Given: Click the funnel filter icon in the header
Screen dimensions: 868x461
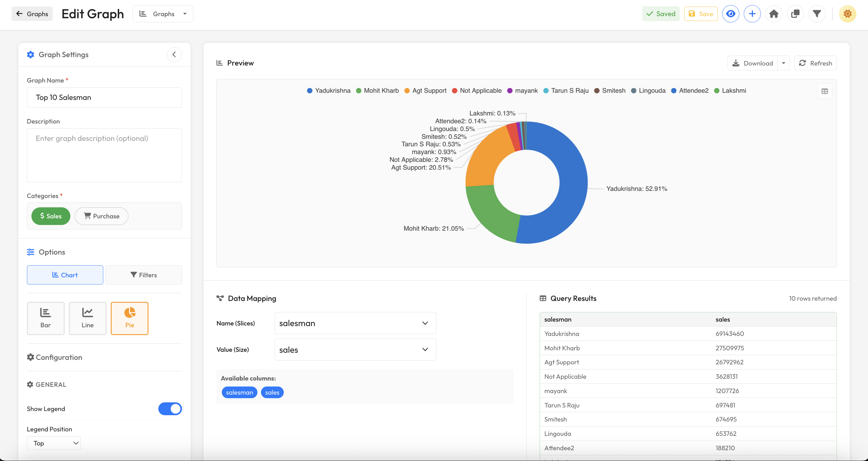Looking at the screenshot, I should click(817, 13).
